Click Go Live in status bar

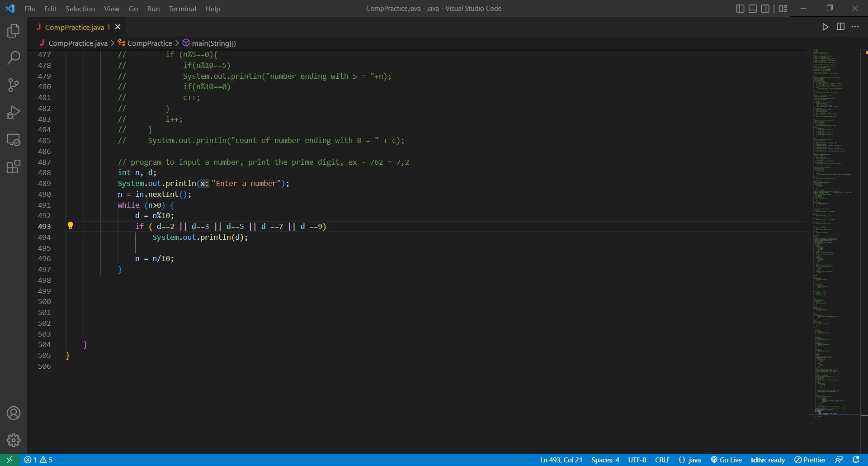coord(726,460)
